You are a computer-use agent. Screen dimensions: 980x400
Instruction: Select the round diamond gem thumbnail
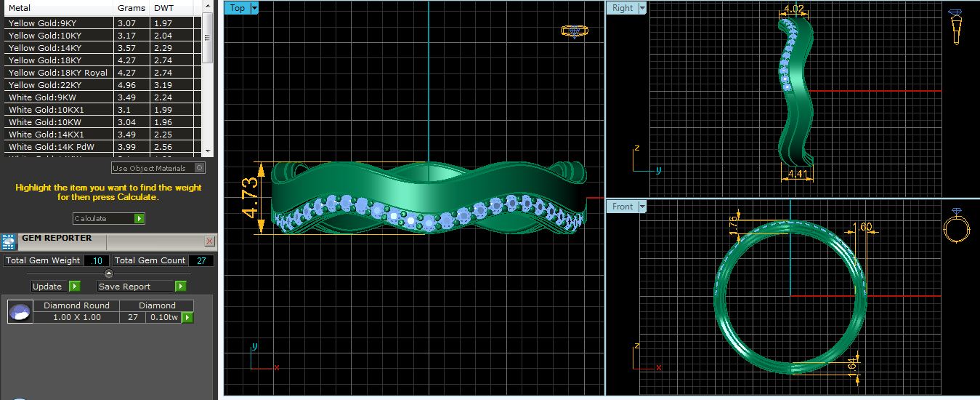[x=20, y=312]
